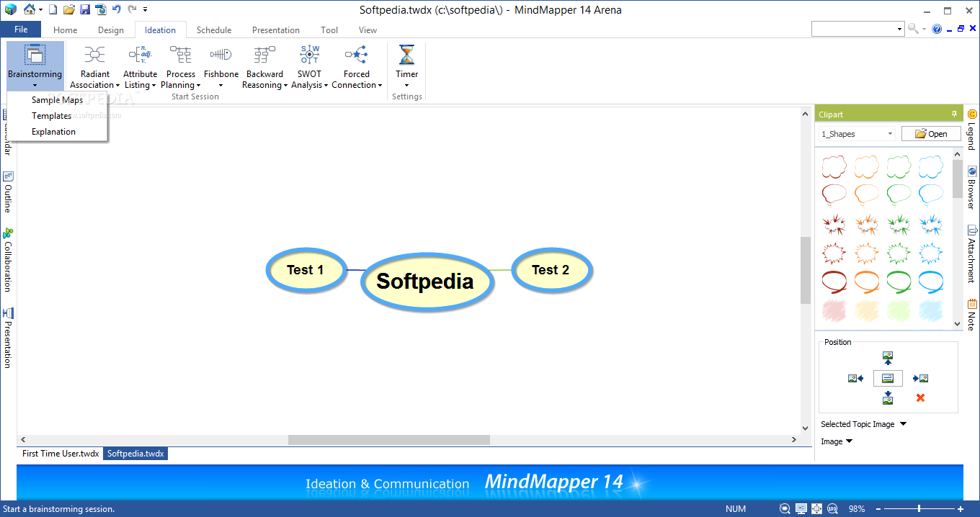Expand the Selected Topic Image section
This screenshot has width=980, height=517.
[x=903, y=424]
